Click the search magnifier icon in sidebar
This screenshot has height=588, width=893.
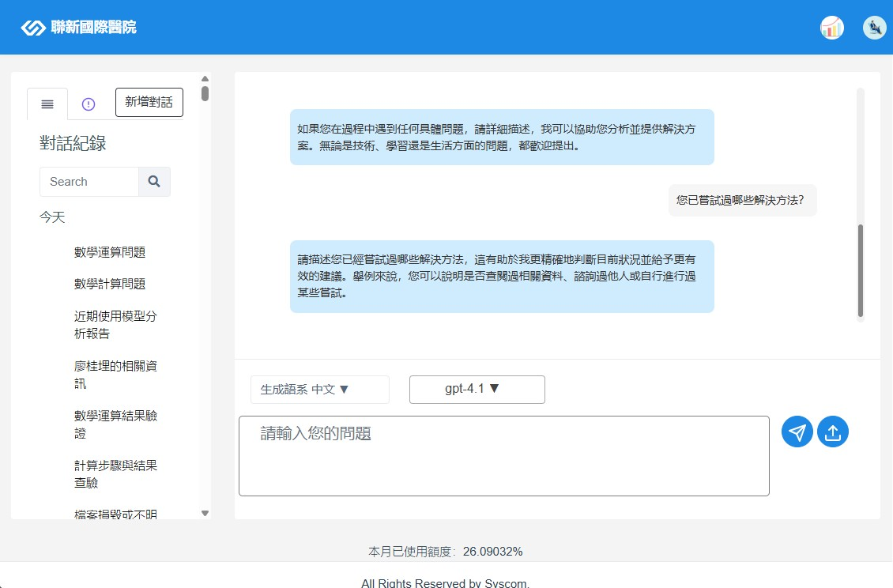pos(154,182)
